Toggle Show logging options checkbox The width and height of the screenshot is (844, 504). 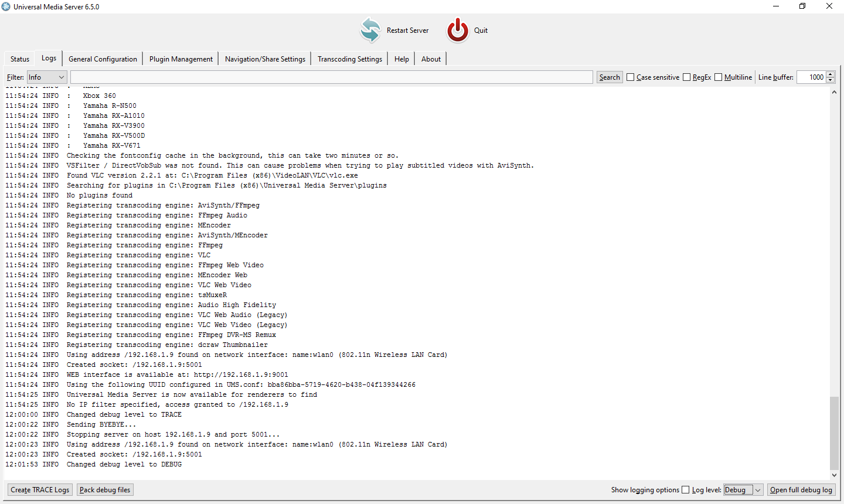(x=686, y=490)
